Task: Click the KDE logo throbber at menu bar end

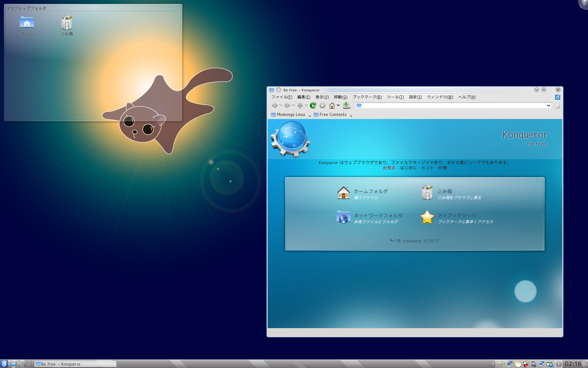Action: (558, 97)
